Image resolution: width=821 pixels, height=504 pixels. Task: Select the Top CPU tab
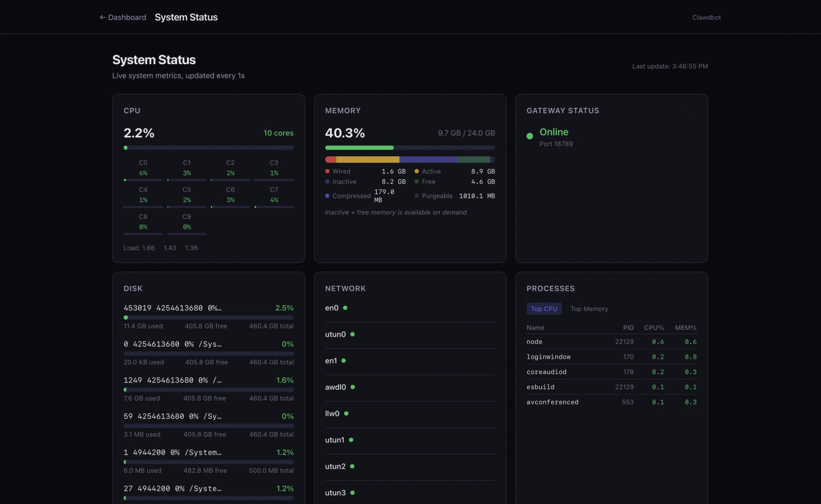(544, 309)
